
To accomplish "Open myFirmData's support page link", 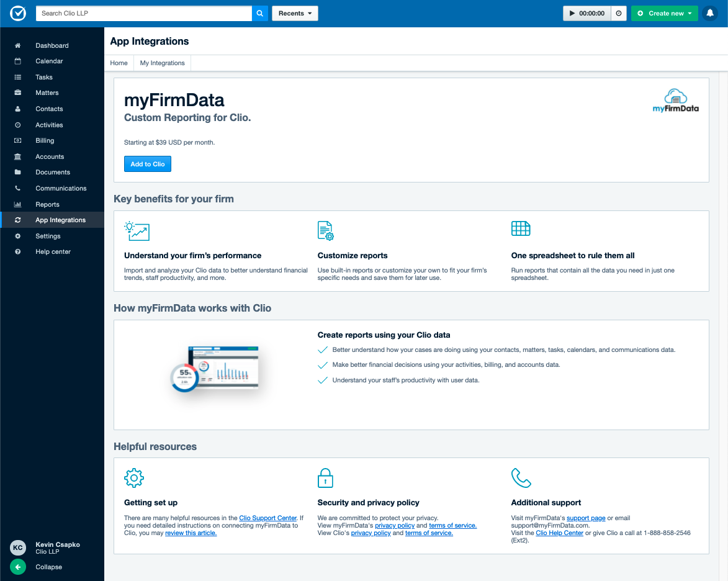I will [x=586, y=518].
